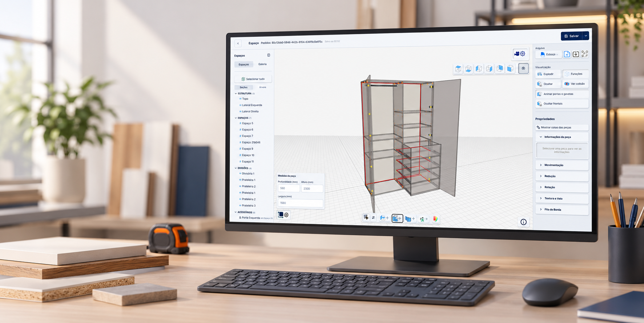
Task: Choose the selection cursor tool
Action: (x=366, y=218)
